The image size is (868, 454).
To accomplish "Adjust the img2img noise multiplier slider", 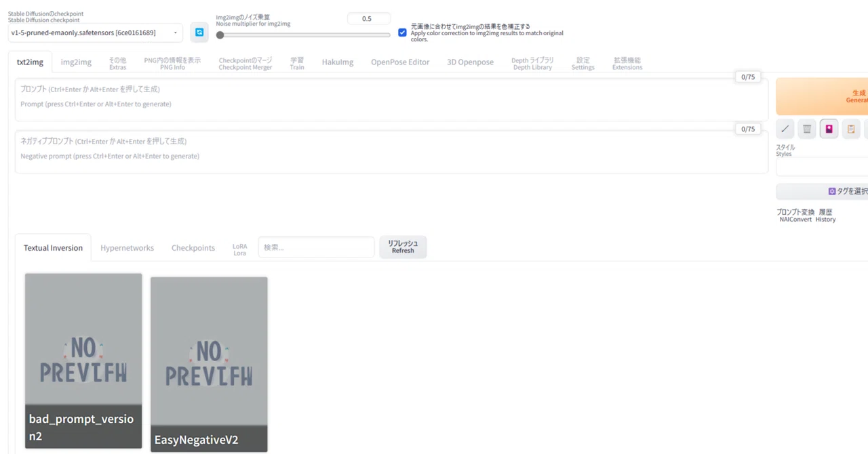I will (x=302, y=35).
